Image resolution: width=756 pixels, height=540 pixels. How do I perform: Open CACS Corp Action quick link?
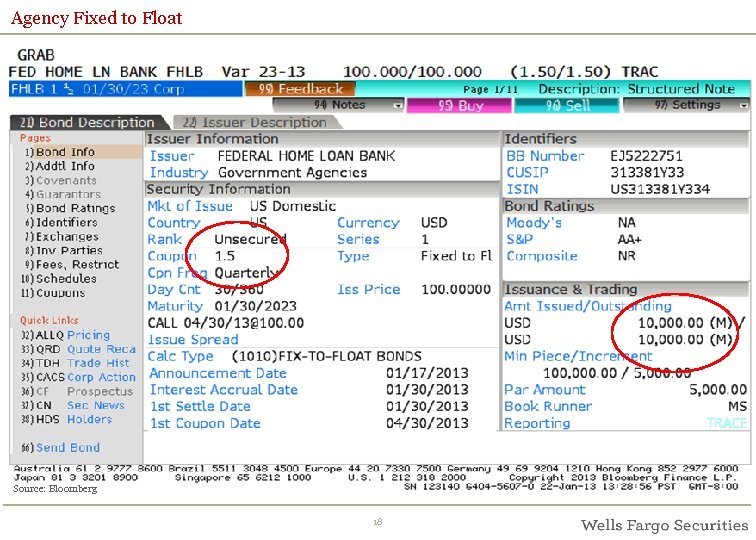[78, 377]
